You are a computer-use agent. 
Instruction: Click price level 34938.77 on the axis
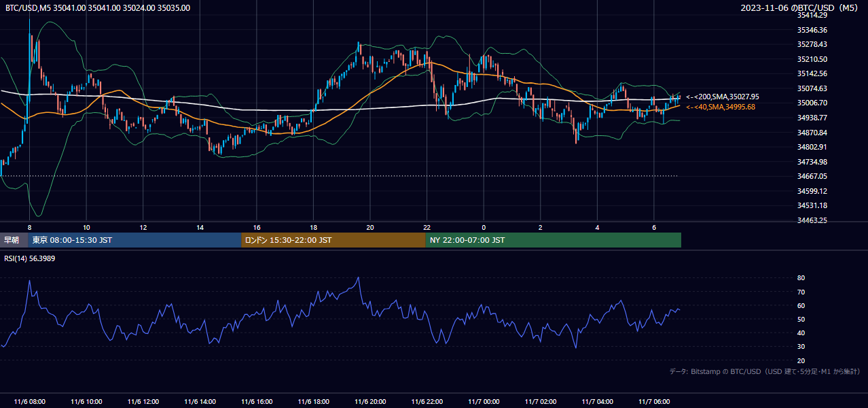[812, 118]
